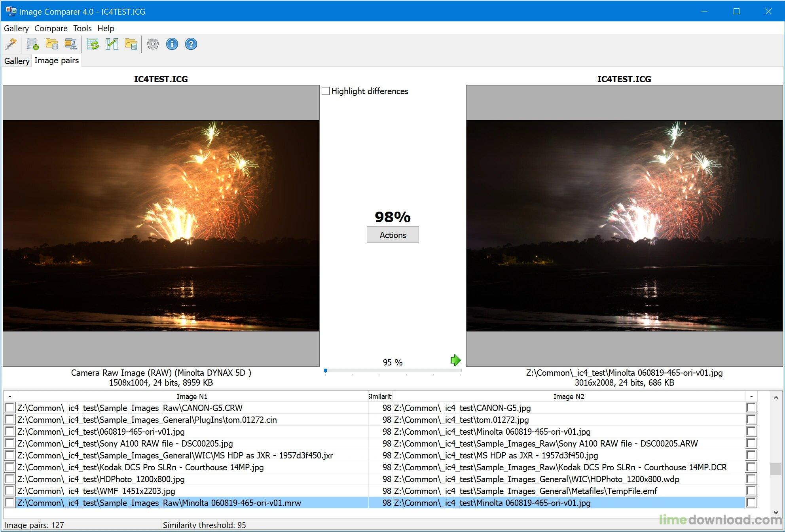Viewport: 785px width, 532px height.
Task: Open the Compare menu
Action: point(51,28)
